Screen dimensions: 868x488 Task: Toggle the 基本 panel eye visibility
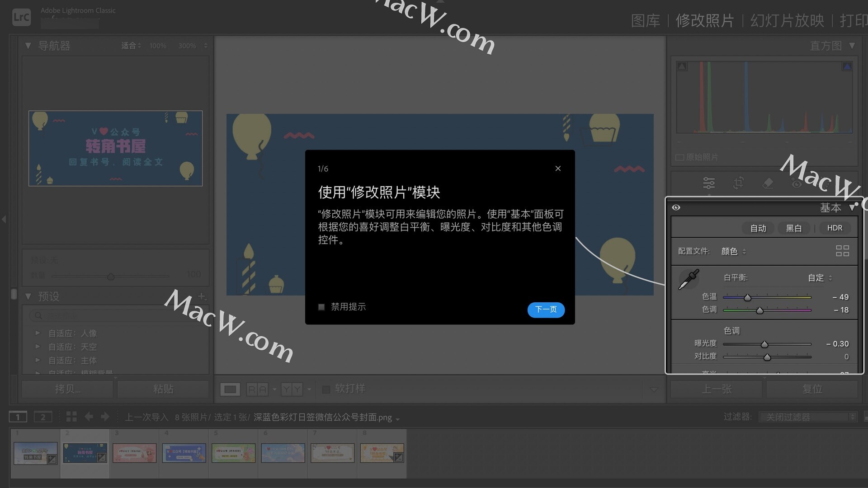point(676,207)
